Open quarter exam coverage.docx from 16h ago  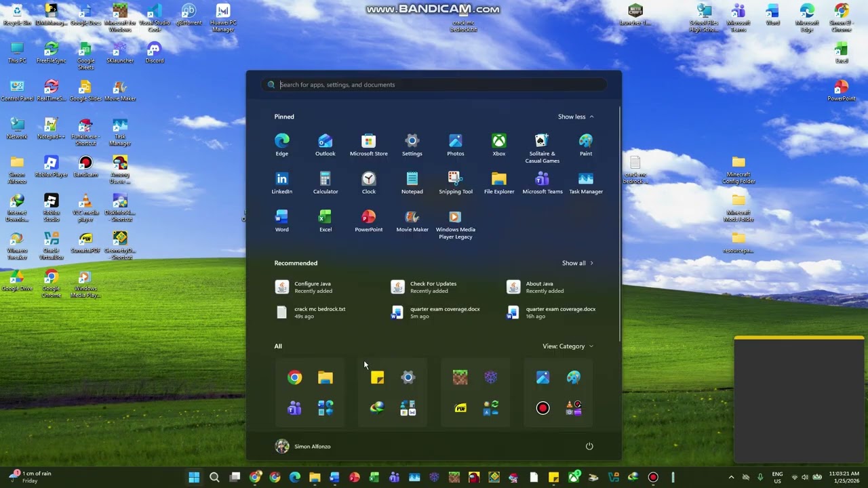[557, 312]
